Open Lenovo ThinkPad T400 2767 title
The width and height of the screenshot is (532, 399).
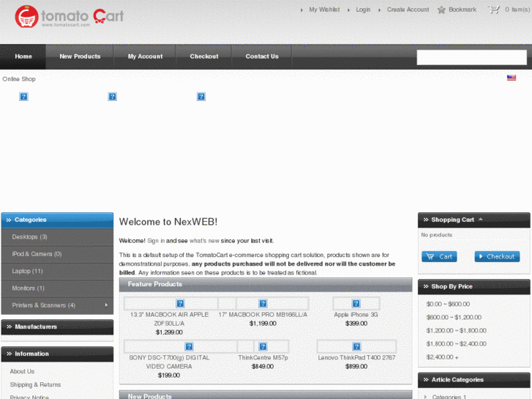(356, 357)
